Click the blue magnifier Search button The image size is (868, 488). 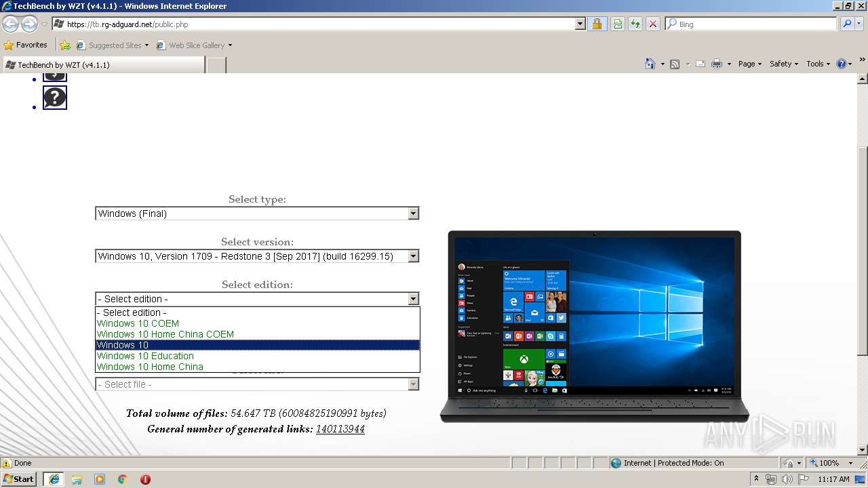coord(847,24)
